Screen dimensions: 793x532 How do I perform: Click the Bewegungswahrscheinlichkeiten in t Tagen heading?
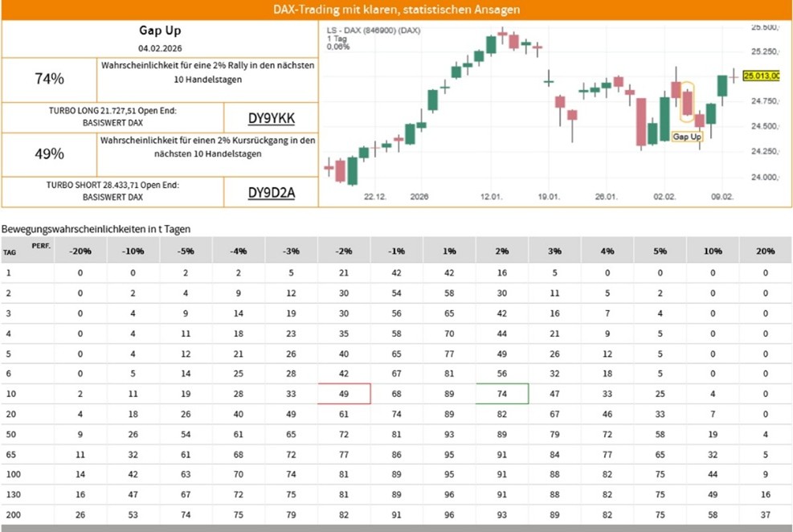(x=96, y=229)
